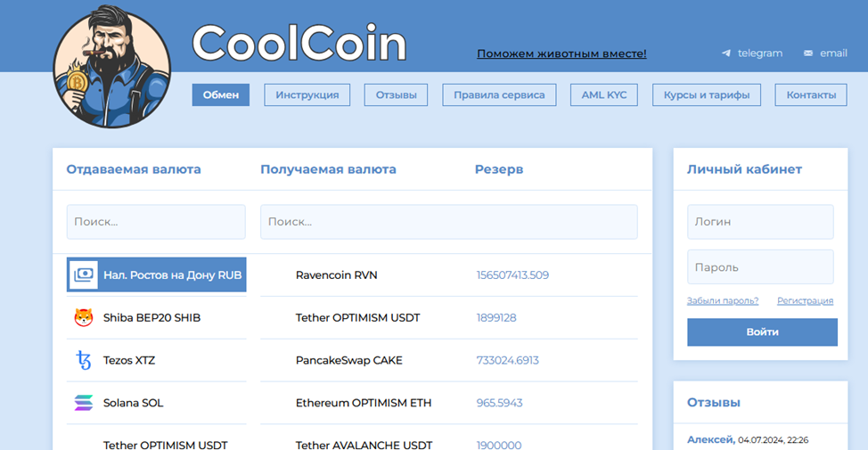
Task: Open the Контакты menu item
Action: [811, 94]
